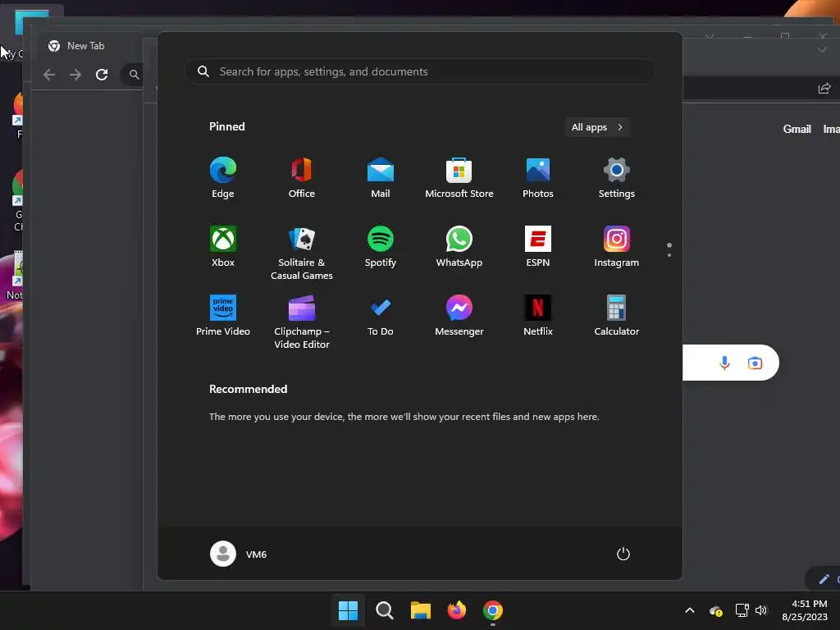Show hidden system tray icons
The height and width of the screenshot is (630, 840).
[690, 610]
